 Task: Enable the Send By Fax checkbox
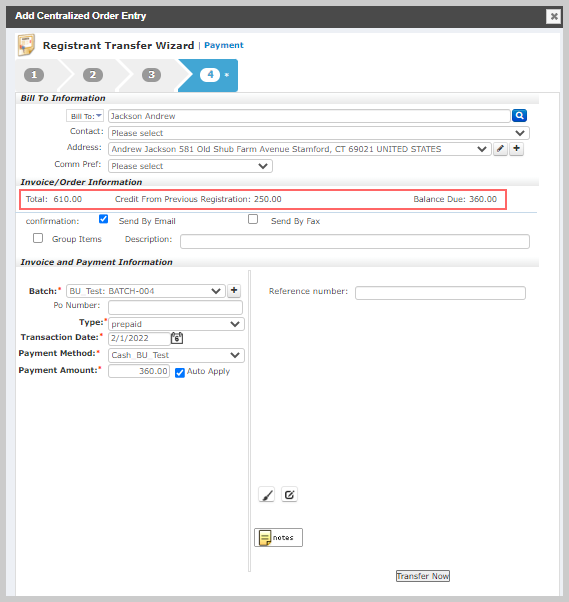pyautogui.click(x=253, y=219)
